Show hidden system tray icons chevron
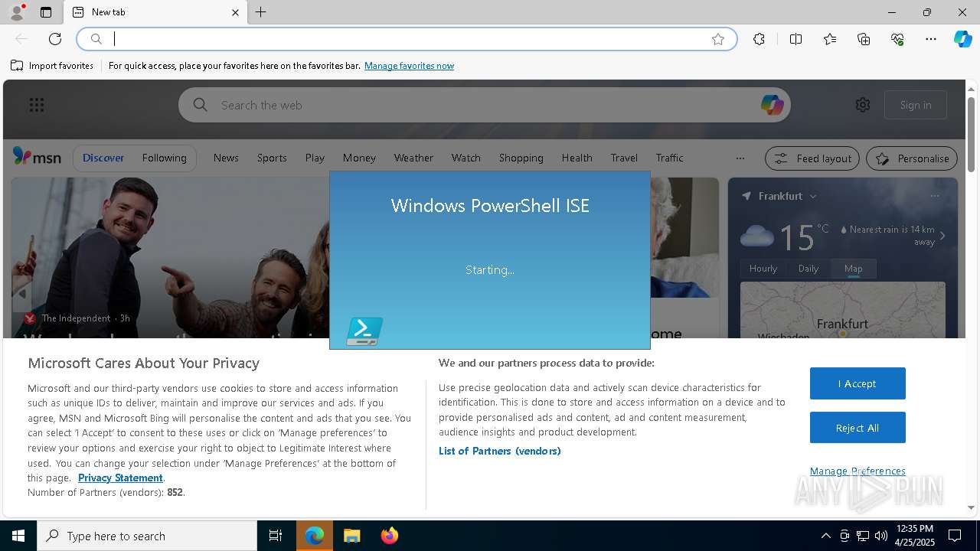Image resolution: width=980 pixels, height=551 pixels. coord(825,536)
